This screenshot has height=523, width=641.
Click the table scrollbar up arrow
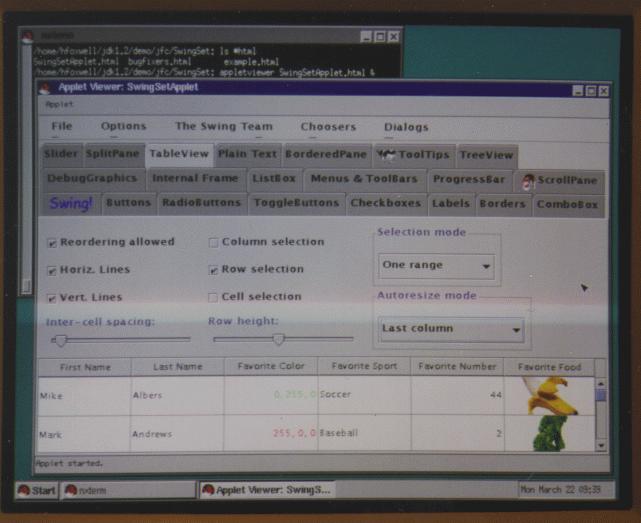pyautogui.click(x=601, y=384)
